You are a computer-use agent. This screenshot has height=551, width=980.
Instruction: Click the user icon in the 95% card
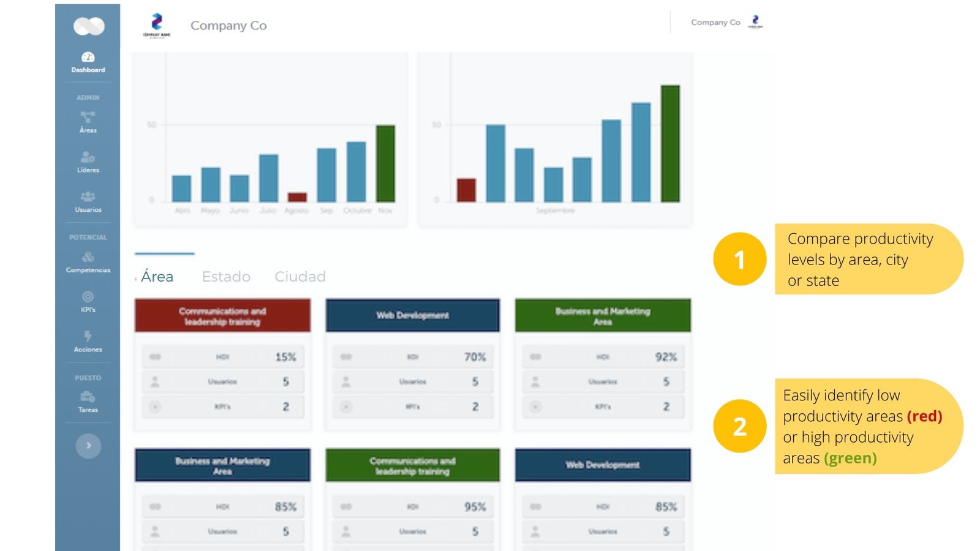pyautogui.click(x=346, y=531)
